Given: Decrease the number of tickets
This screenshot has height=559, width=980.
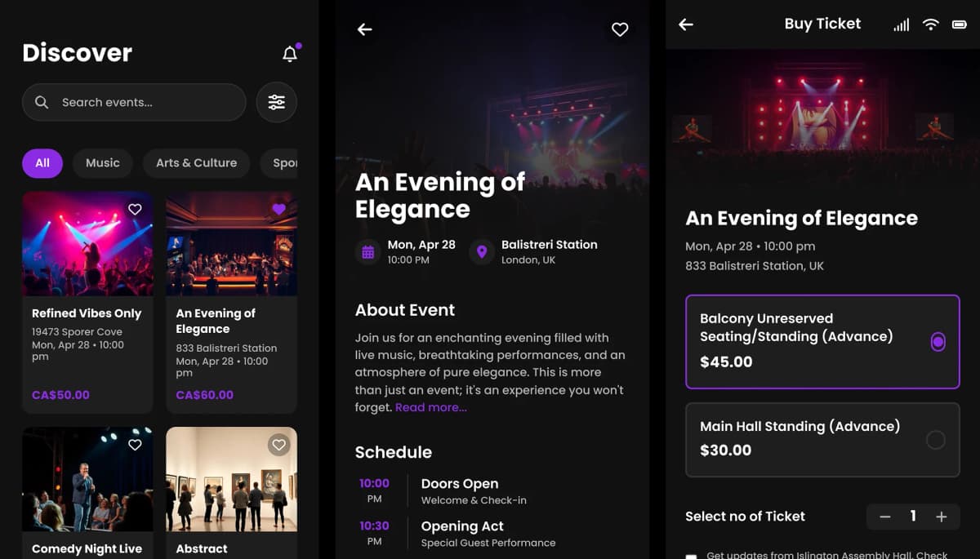Looking at the screenshot, I should pos(885,517).
